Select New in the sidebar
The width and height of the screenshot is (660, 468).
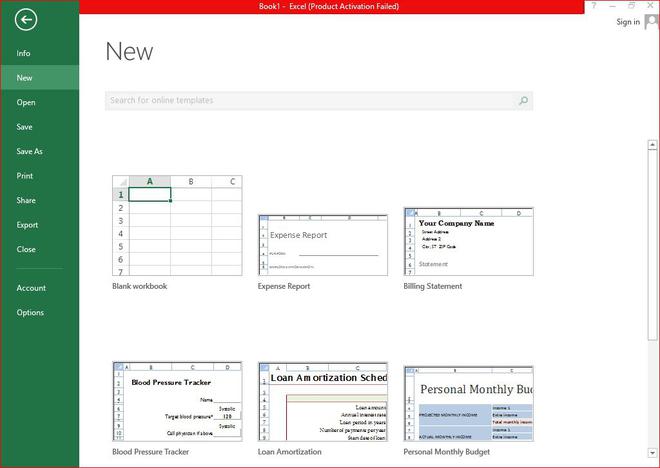(40, 77)
